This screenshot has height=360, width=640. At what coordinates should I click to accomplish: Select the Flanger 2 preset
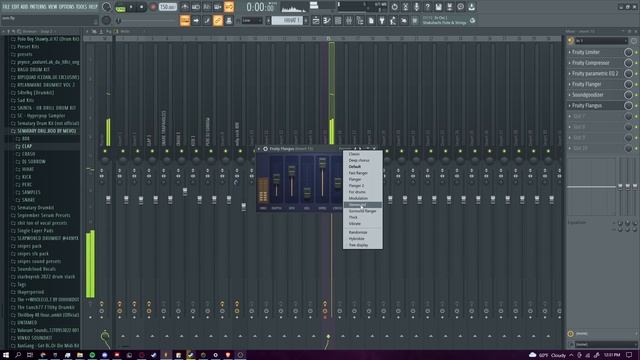356,186
